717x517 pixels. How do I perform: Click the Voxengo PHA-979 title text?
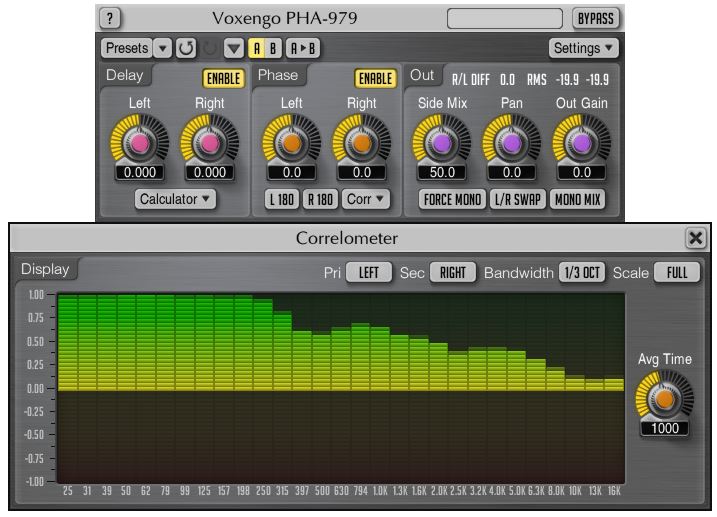pos(284,18)
